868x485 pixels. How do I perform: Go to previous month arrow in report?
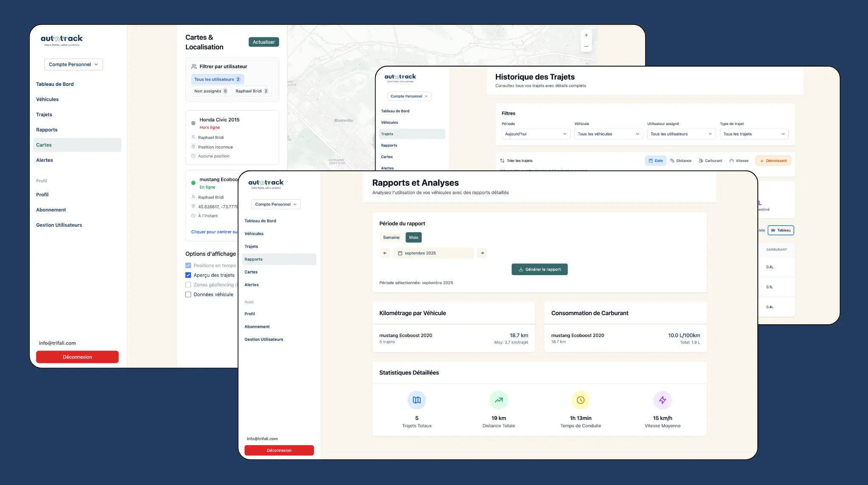point(385,253)
